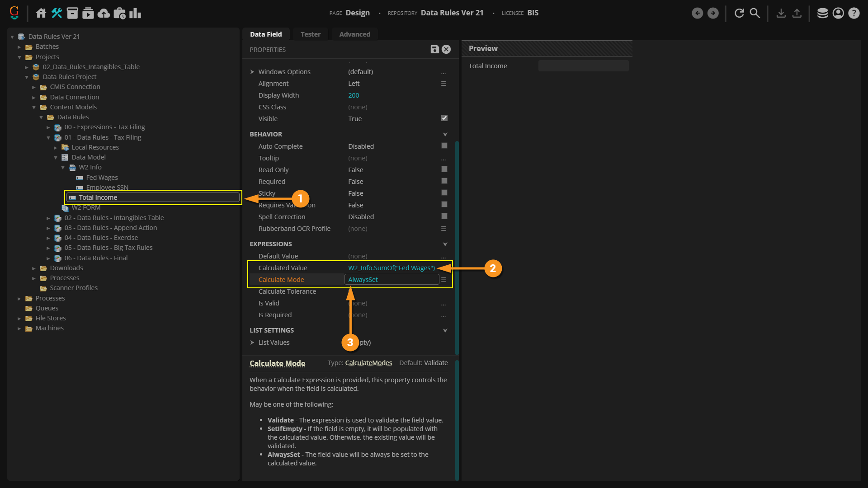This screenshot has height=488, width=868.
Task: Select Fed Wages field in tree
Action: [102, 178]
